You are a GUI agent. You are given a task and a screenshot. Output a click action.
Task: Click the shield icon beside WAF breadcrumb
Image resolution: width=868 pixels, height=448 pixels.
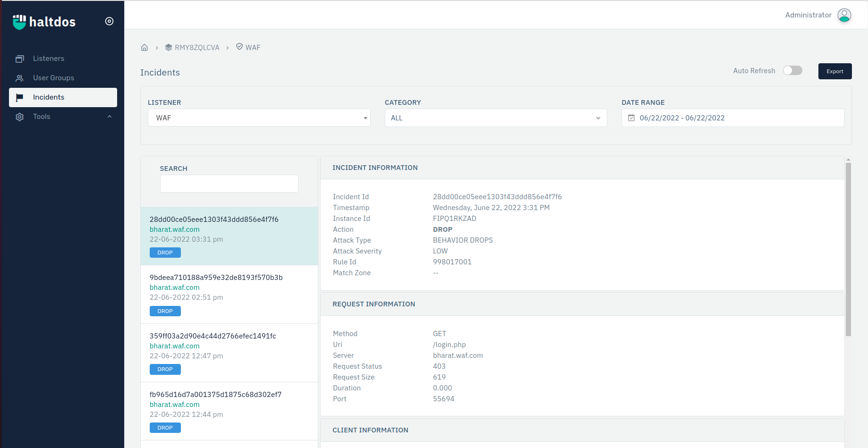tap(239, 47)
